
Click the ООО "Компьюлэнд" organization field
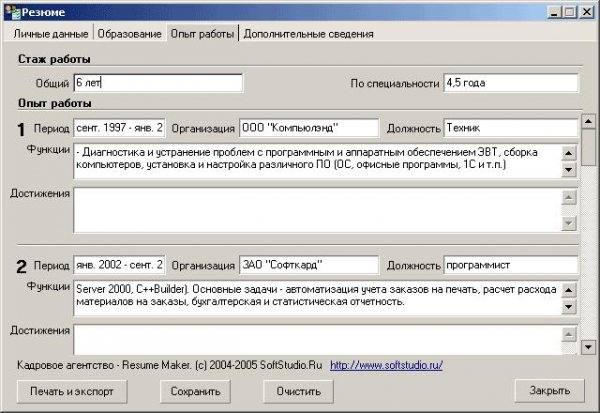(308, 129)
